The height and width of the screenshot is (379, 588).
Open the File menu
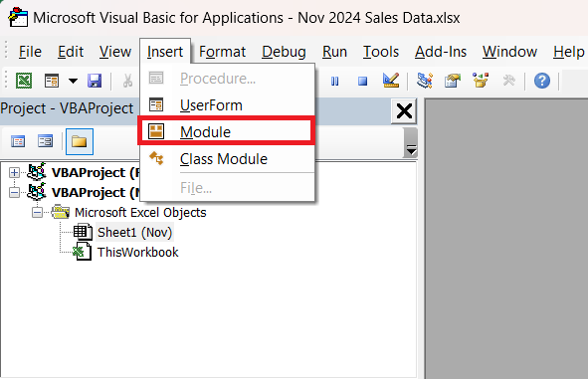coord(30,52)
